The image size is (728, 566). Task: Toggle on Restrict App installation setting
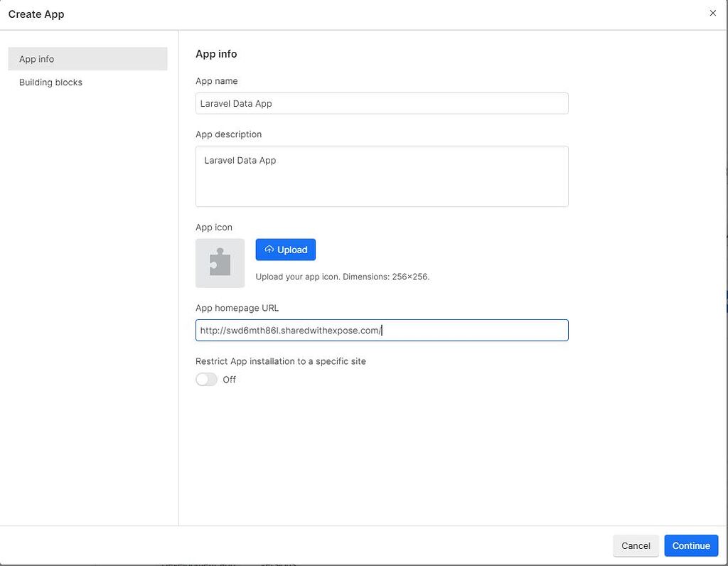coord(206,379)
